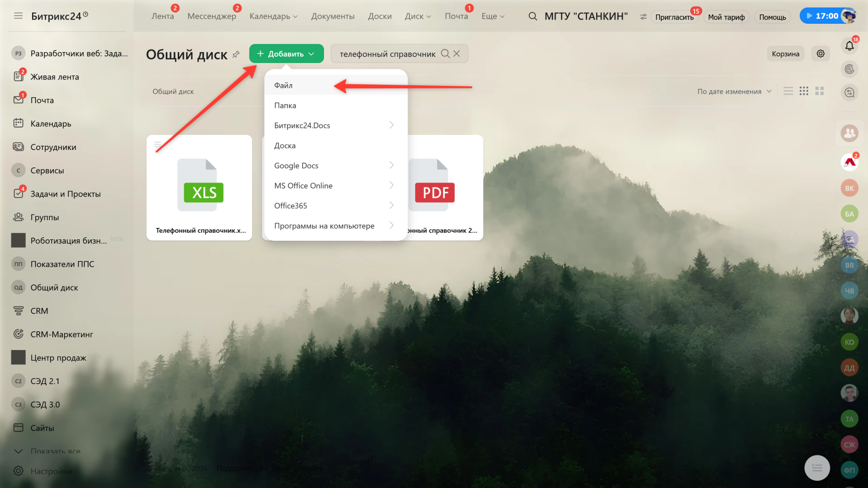Open the notifications bell icon
The image size is (868, 488).
[849, 46]
